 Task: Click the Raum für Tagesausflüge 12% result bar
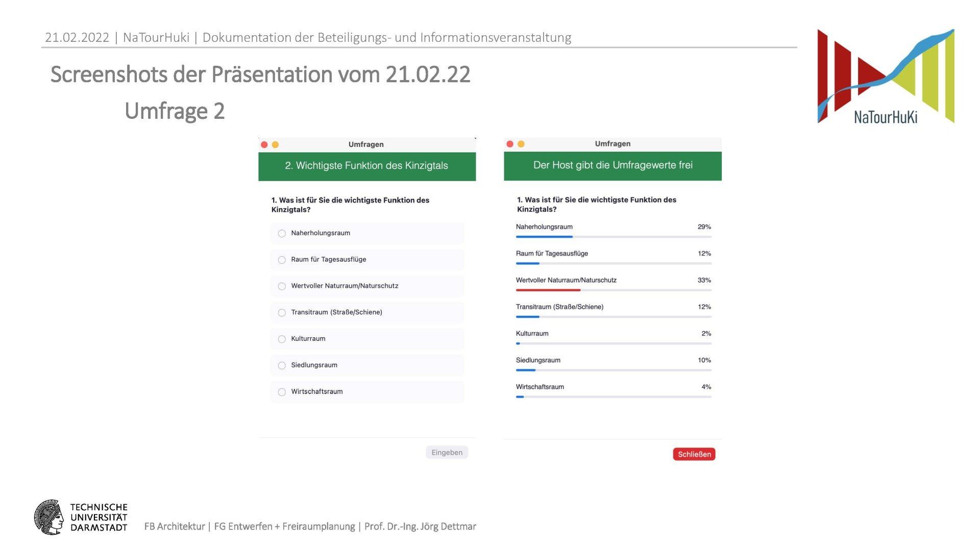pyautogui.click(x=614, y=263)
